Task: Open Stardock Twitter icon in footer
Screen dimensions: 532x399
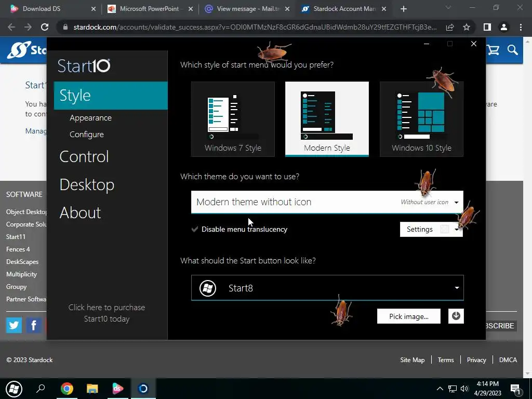Action: (x=14, y=325)
